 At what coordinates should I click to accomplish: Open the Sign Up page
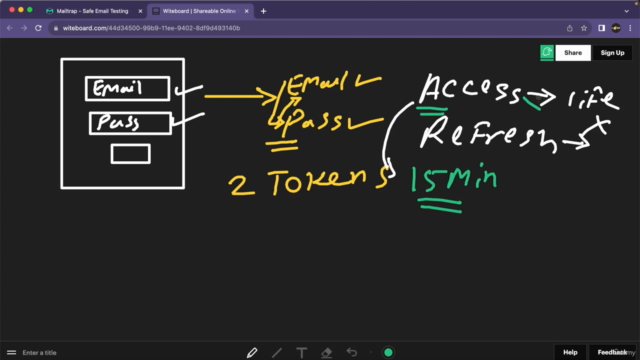612,53
